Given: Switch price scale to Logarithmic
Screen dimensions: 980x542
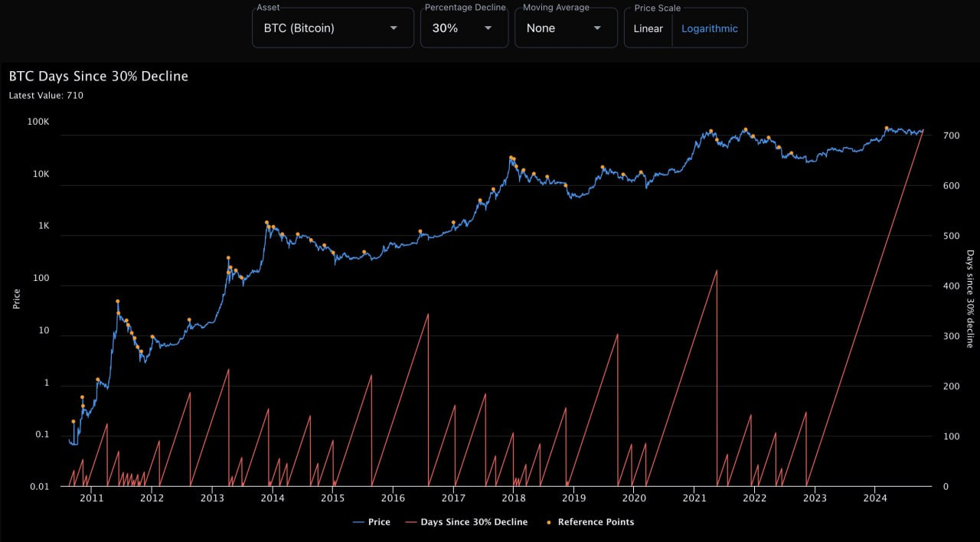Looking at the screenshot, I should pyautogui.click(x=710, y=28).
